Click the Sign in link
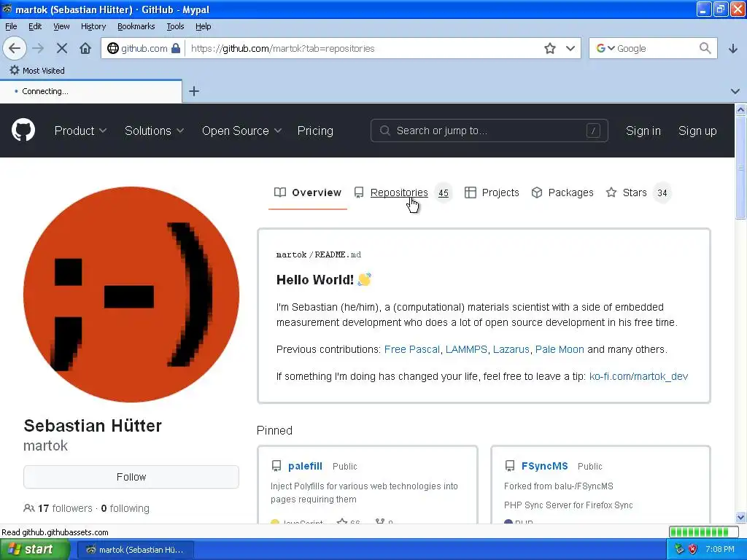Screen dimensions: 747x560 (x=643, y=131)
